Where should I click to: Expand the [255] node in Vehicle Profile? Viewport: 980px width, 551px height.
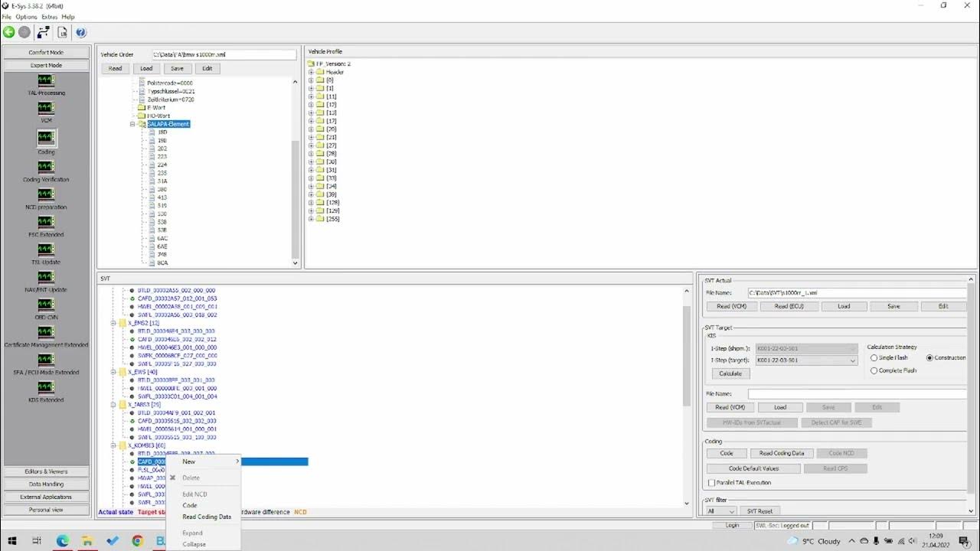click(x=311, y=219)
